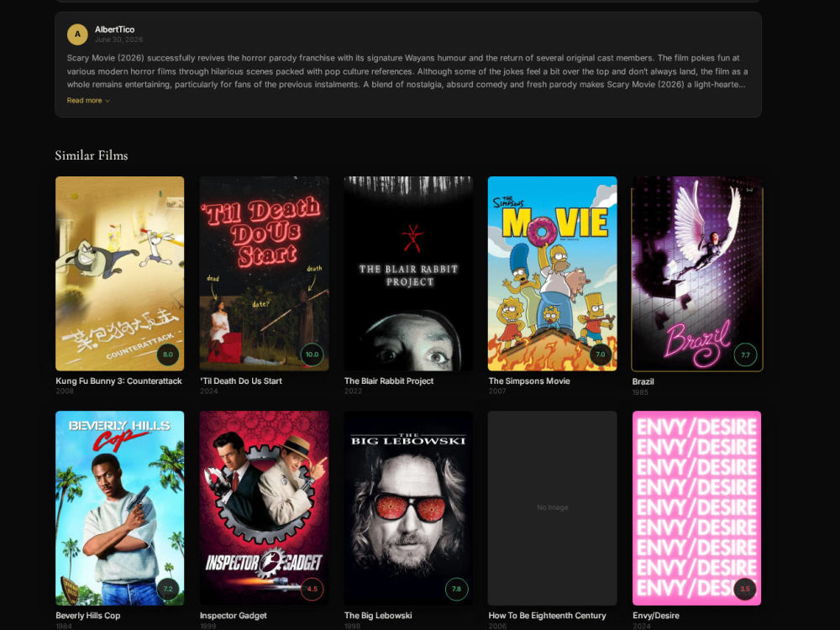Open The Simpsons Movie poster
The image size is (840, 630).
(553, 274)
